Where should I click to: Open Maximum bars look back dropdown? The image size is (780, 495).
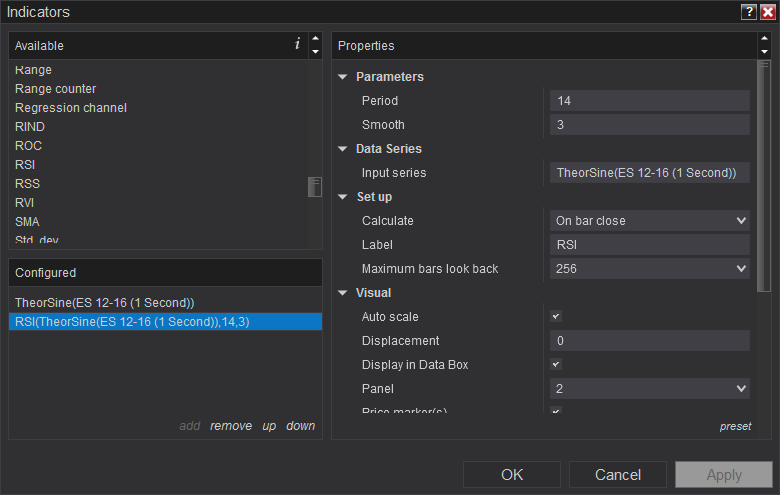(x=649, y=268)
